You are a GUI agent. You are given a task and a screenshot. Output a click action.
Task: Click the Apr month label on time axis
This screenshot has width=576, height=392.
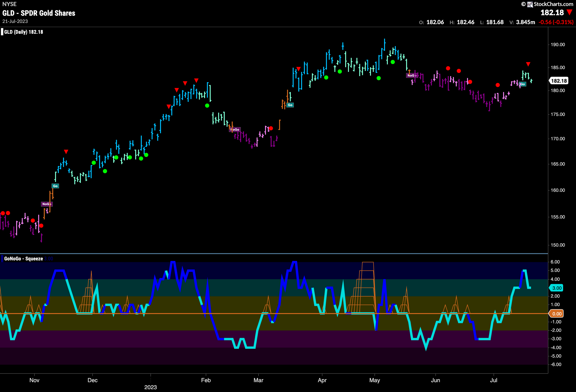[322, 380]
